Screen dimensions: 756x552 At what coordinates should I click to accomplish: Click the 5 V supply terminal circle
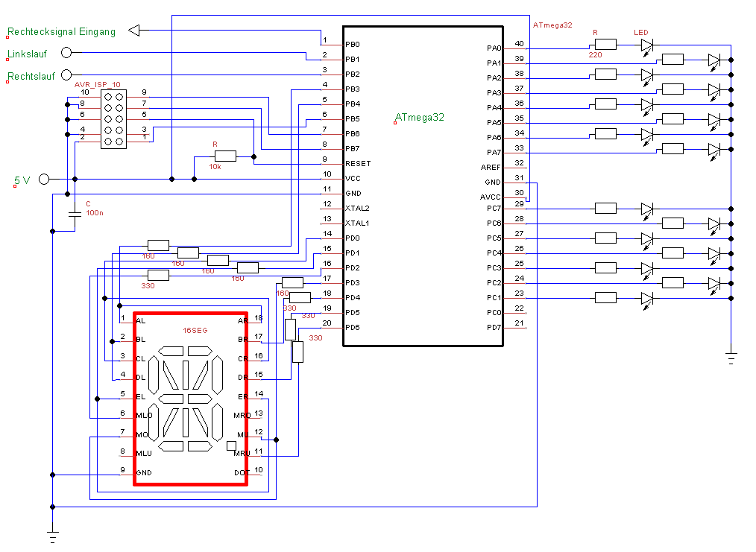tap(44, 179)
